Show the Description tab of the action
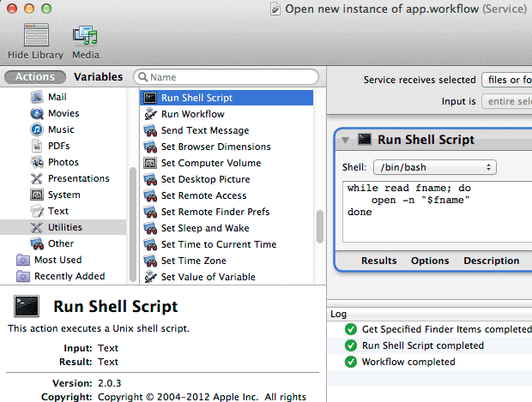 point(491,261)
